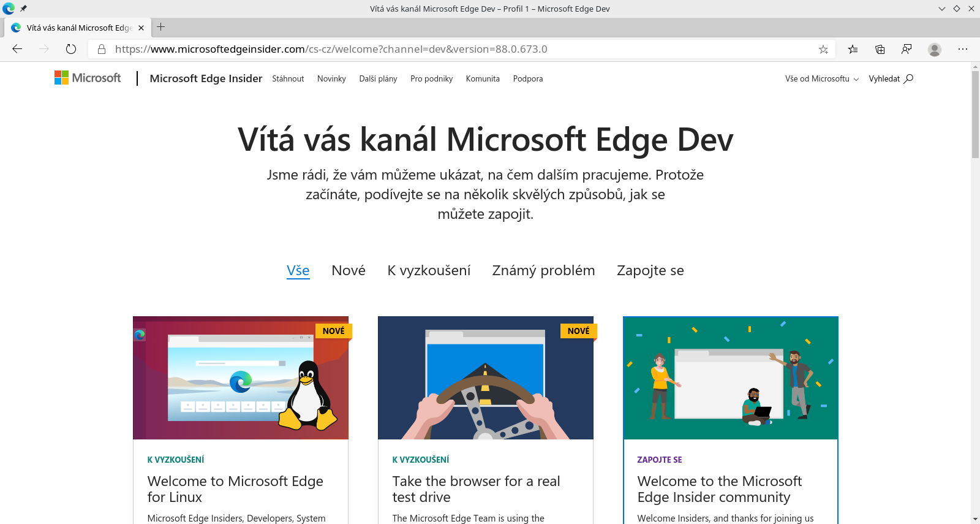Open the Collections toolbar icon
Viewport: 980px width, 524px height.
(x=880, y=49)
